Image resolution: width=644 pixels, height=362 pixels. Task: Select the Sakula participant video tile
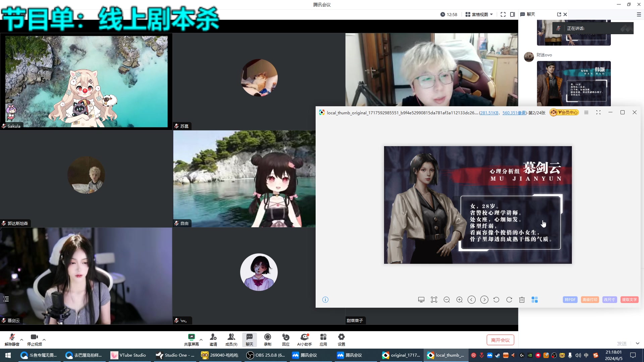coord(86,81)
